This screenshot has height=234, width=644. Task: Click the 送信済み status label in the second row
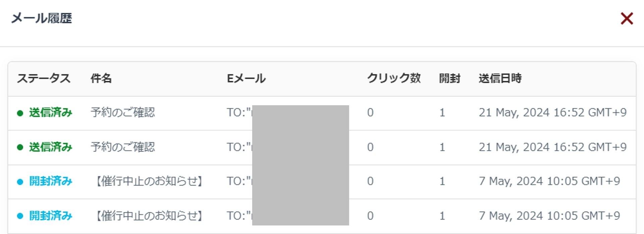click(x=51, y=147)
